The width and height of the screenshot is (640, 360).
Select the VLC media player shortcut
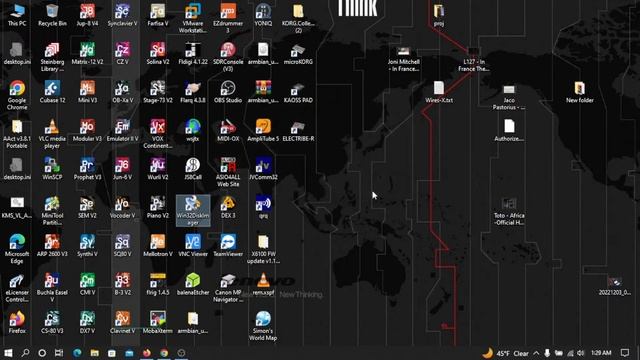tap(52, 134)
